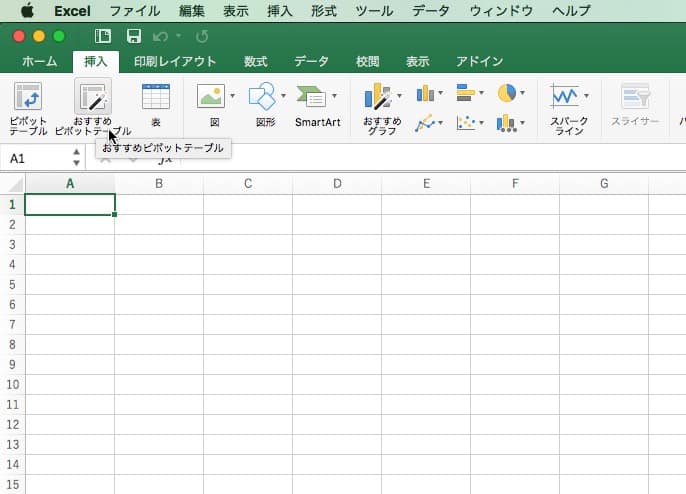Click the name box showing A1
686x494 pixels.
36,158
